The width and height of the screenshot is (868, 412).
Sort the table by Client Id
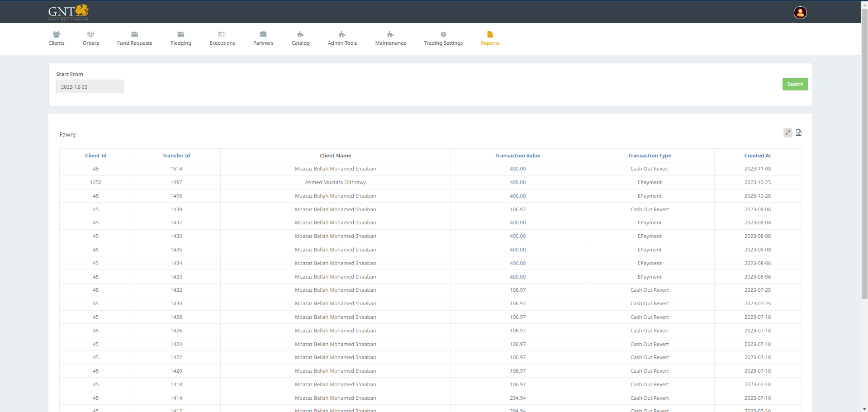pos(95,156)
